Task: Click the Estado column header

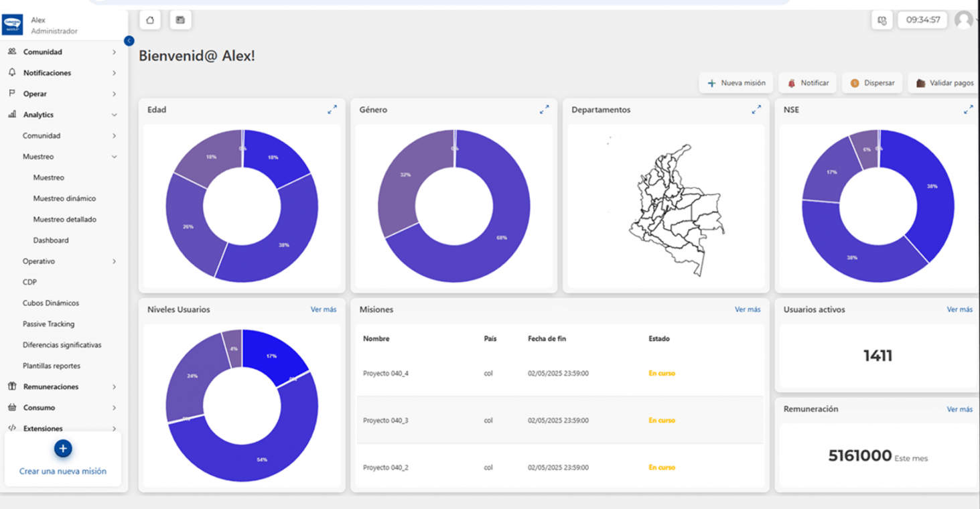Action: [x=658, y=339]
